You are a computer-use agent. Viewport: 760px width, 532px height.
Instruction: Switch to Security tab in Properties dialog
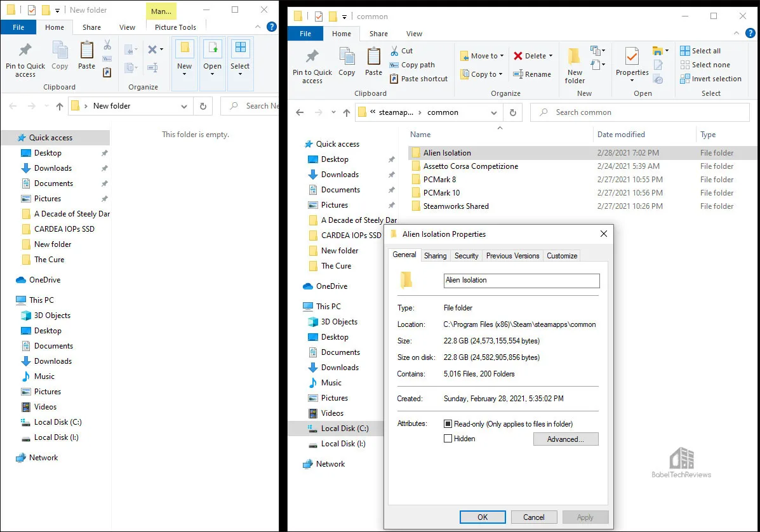(x=466, y=256)
